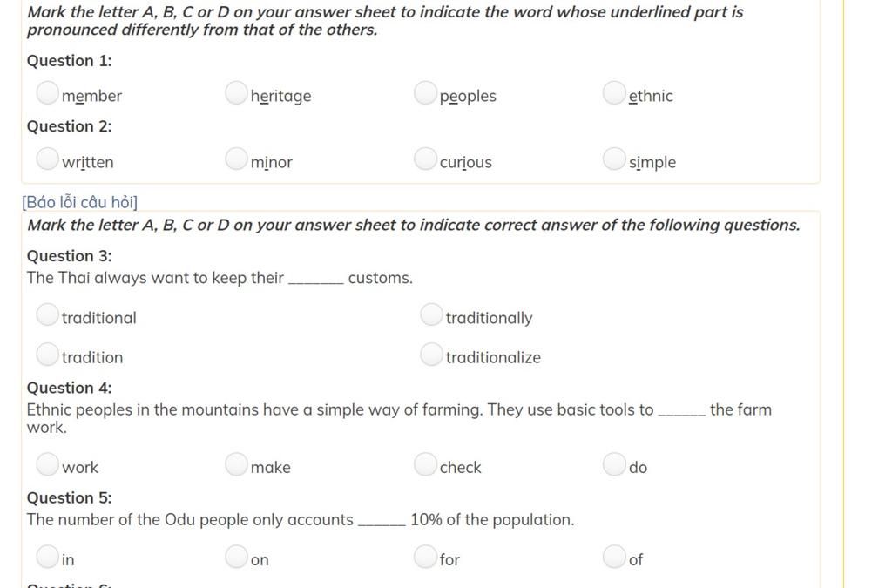Screen dimensions: 892x588
Task: Choose 'traditional' for Question 3
Action: (47, 314)
